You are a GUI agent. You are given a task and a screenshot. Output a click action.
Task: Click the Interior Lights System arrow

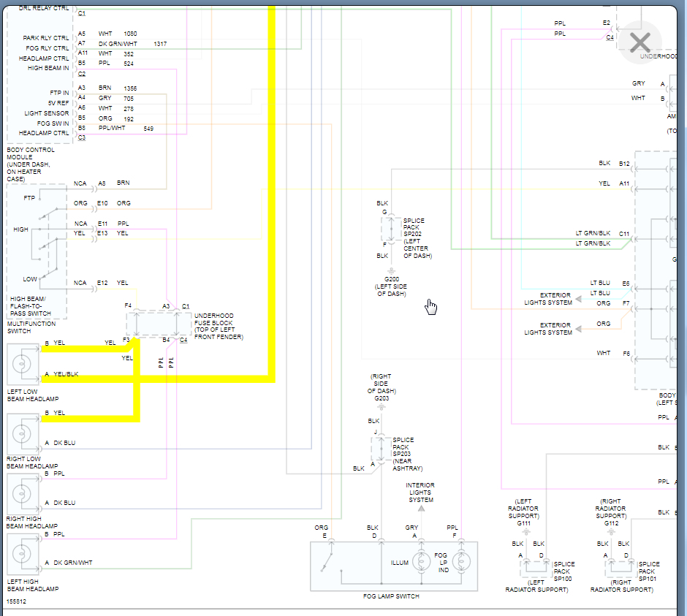coord(421,509)
